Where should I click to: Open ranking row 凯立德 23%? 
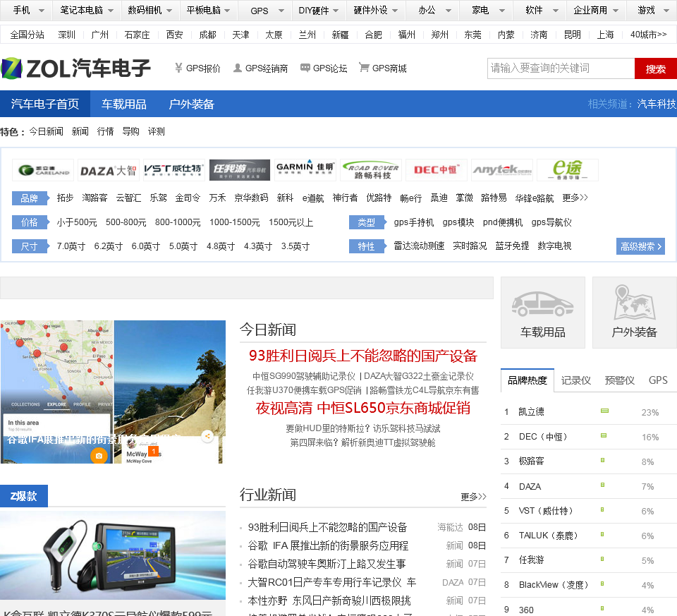click(589, 412)
